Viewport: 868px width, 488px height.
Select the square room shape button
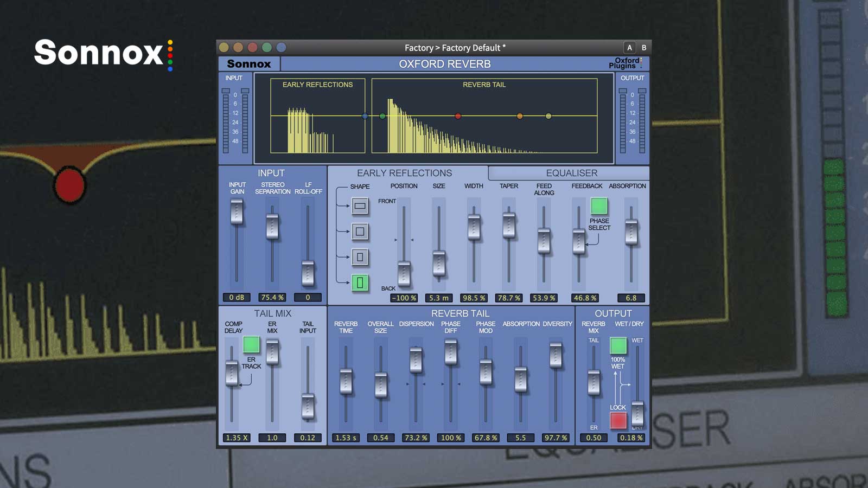pos(360,232)
